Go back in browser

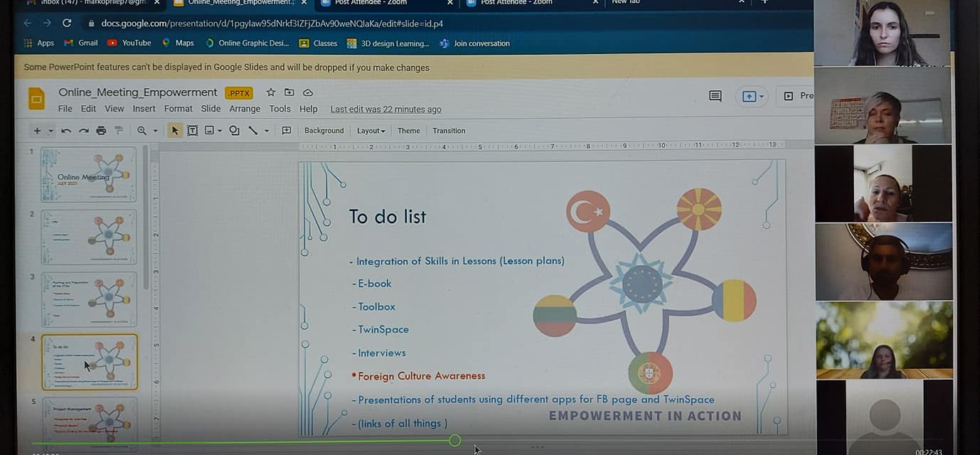click(28, 23)
